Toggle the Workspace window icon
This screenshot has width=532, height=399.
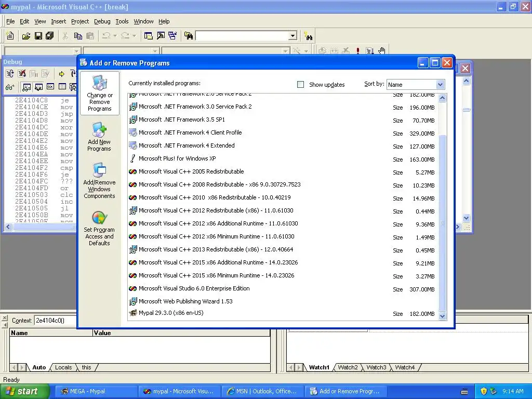pyautogui.click(x=148, y=36)
